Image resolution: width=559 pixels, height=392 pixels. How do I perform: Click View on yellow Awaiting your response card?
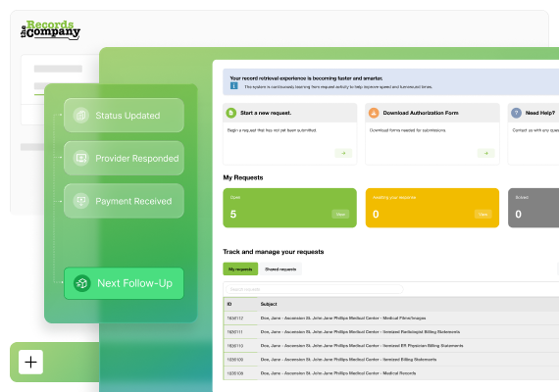coord(483,215)
